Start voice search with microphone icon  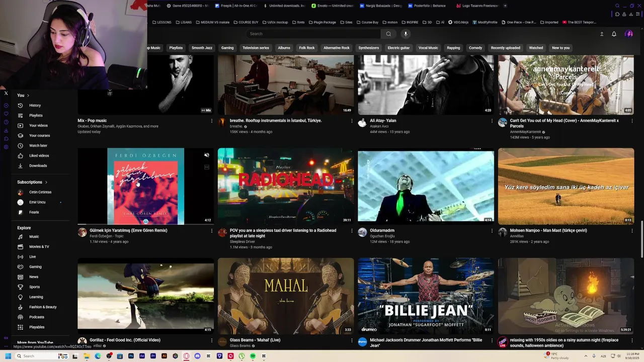tap(406, 34)
